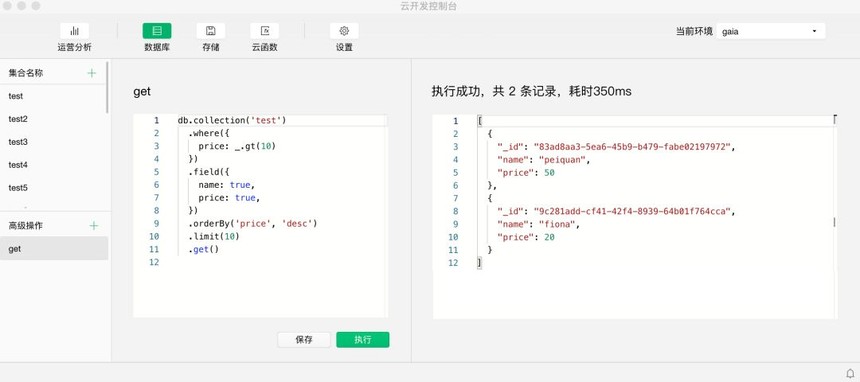Select the test4 collection

54,165
